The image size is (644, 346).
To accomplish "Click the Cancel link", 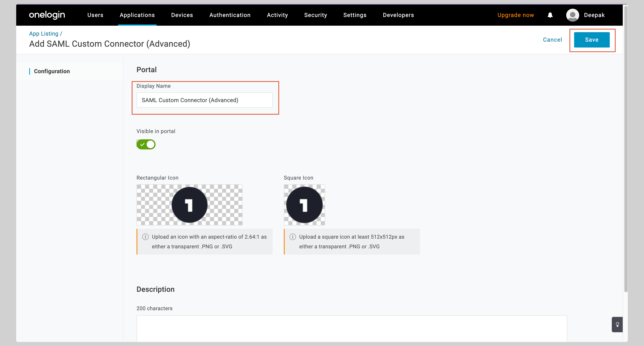I will tap(552, 40).
